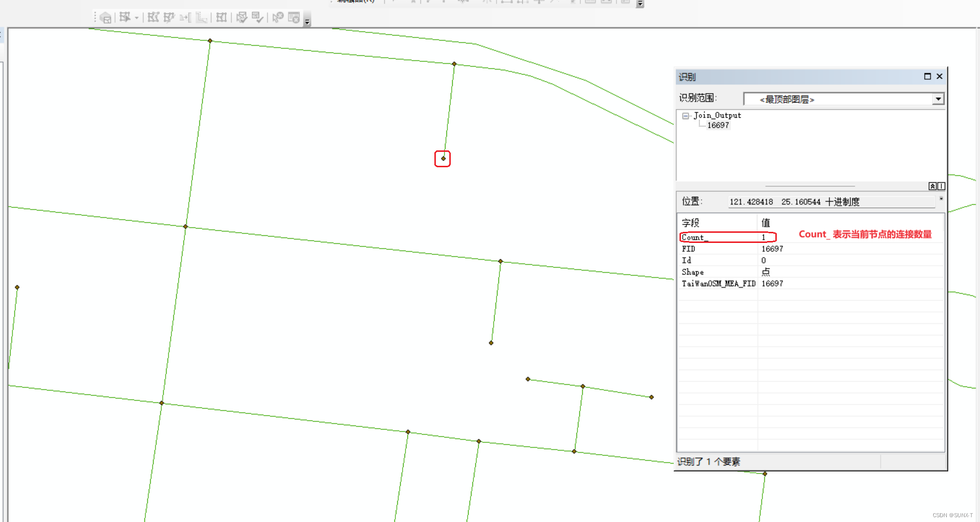This screenshot has height=522, width=980.
Task: Click the 识别范围 dropdown arrow
Action: (938, 99)
